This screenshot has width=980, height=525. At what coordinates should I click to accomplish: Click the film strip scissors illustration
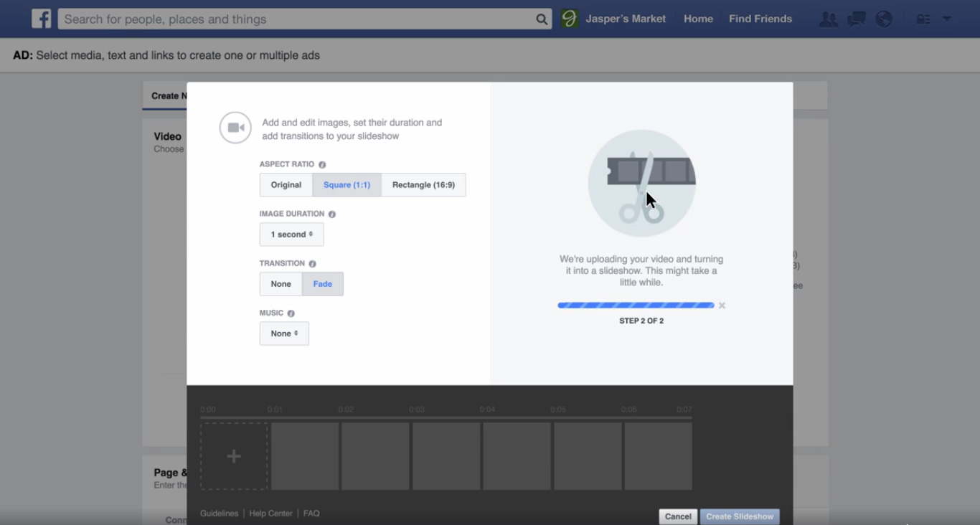(642, 184)
